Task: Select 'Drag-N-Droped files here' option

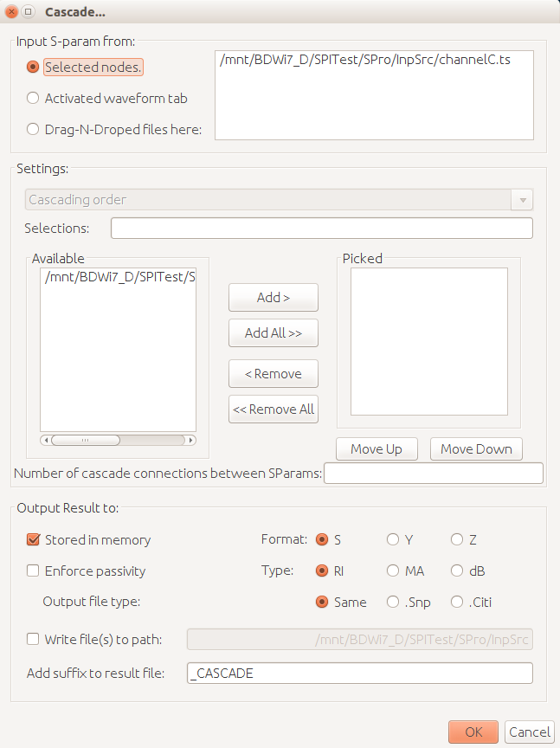Action: point(33,129)
